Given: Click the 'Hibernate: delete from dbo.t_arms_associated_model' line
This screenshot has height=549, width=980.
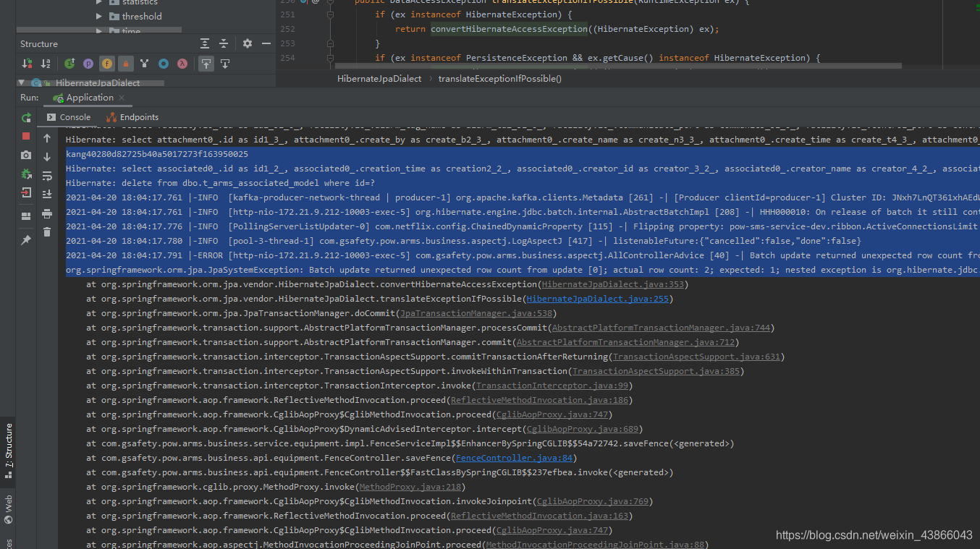Looking at the screenshot, I should [x=220, y=183].
